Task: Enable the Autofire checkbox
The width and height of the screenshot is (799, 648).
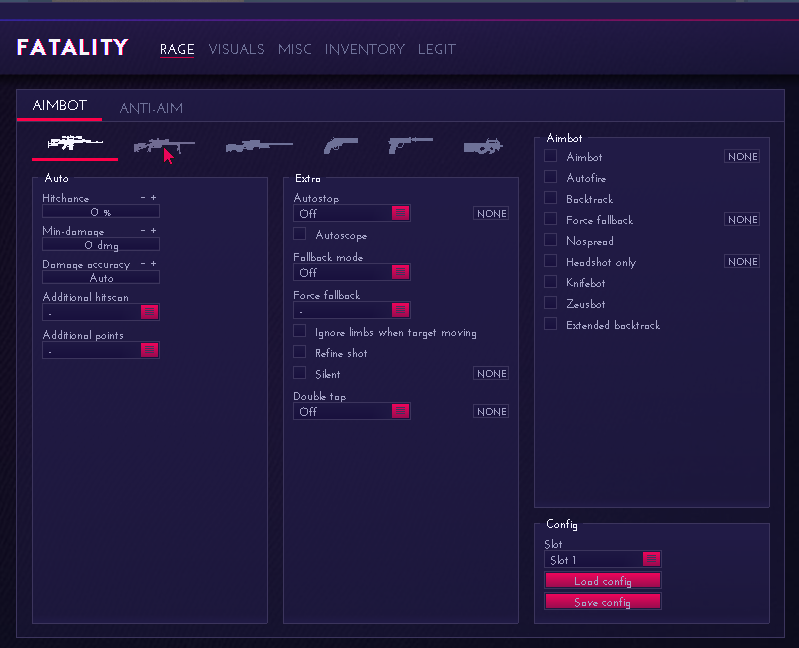Action: click(x=550, y=177)
